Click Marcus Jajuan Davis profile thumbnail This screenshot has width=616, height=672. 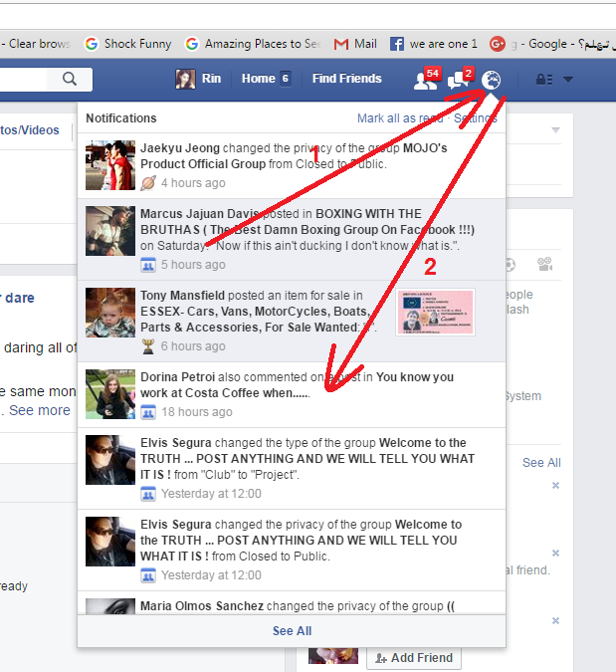point(110,231)
